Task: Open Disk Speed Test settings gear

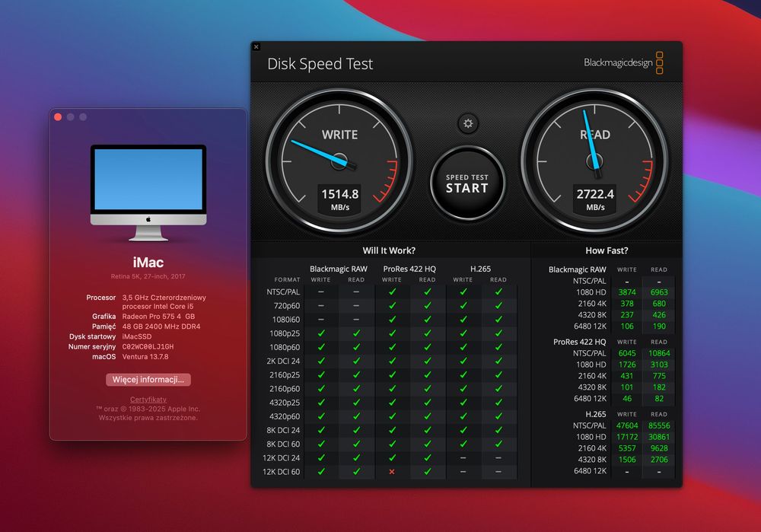Action: click(468, 123)
